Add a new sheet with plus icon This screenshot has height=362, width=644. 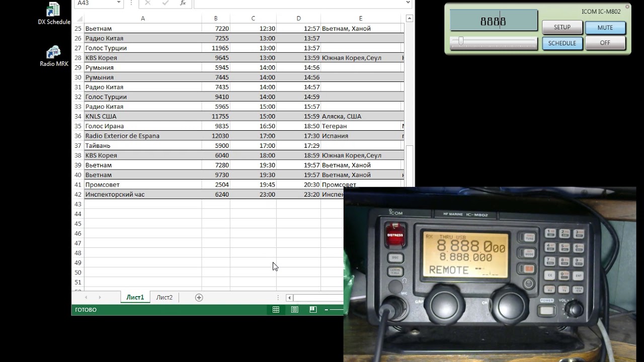[x=199, y=298]
